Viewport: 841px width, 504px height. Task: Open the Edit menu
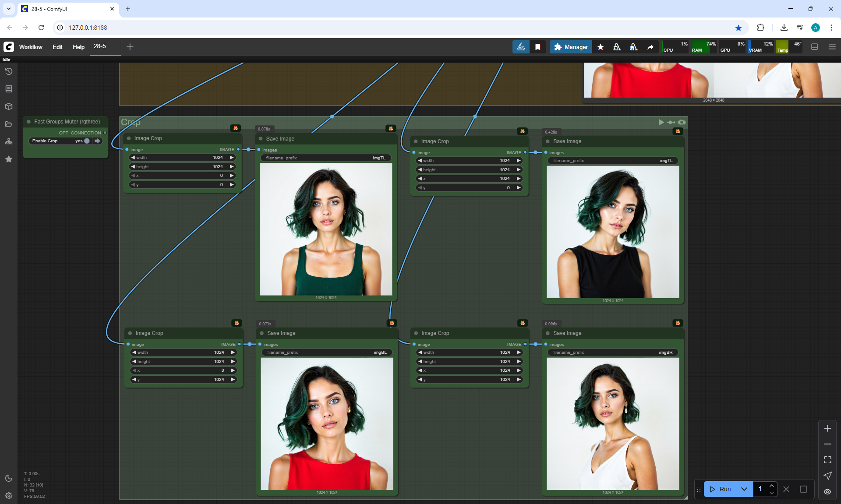tap(57, 47)
